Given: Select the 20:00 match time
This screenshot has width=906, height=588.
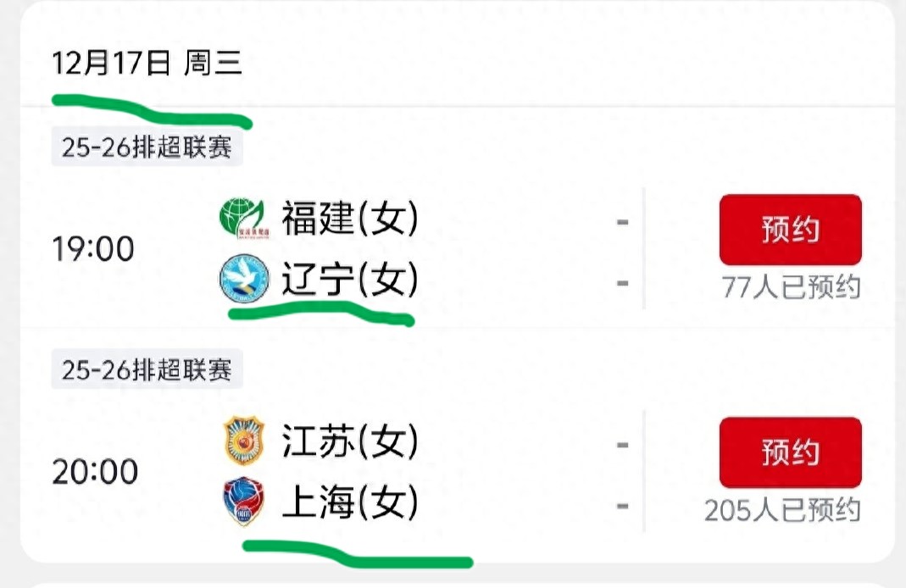Looking at the screenshot, I should [x=95, y=472].
